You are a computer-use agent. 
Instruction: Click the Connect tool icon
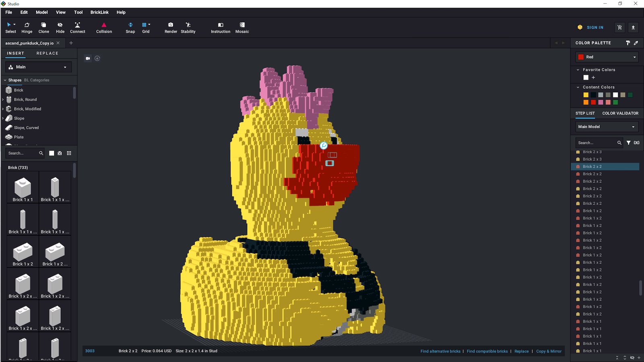pos(77,27)
